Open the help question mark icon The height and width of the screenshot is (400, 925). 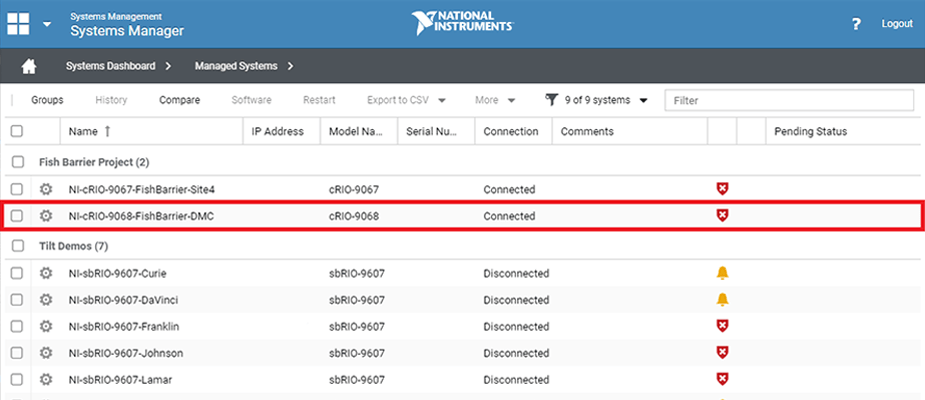pyautogui.click(x=856, y=24)
